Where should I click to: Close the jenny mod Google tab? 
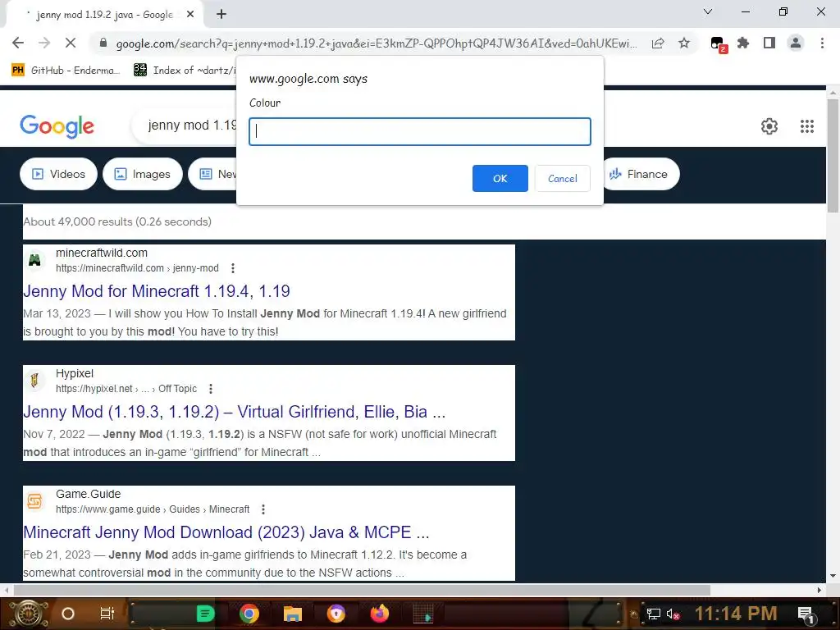click(x=190, y=15)
